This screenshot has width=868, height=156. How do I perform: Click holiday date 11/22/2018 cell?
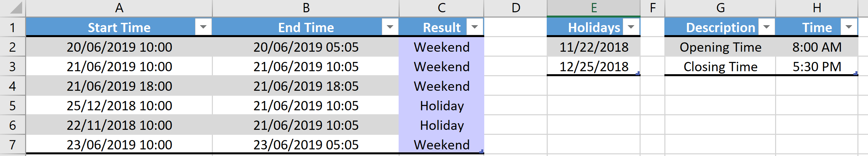coord(593,47)
